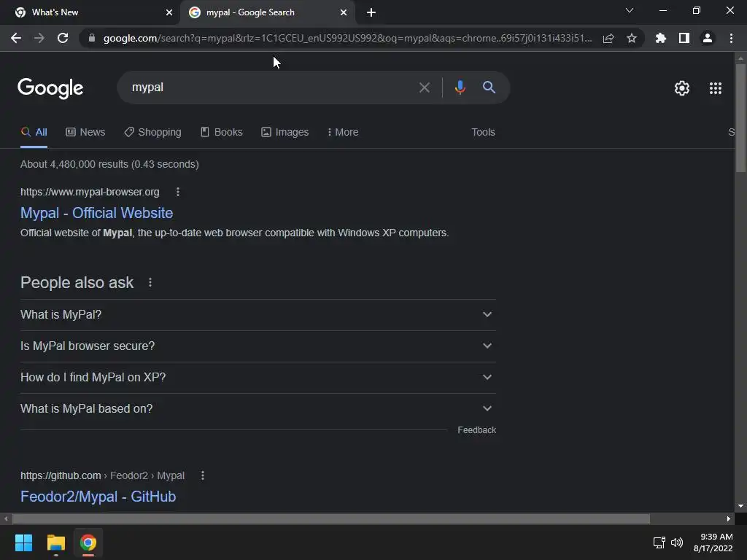This screenshot has height=560, width=747.
Task: Open Mypal - Official Website link
Action: point(97,213)
